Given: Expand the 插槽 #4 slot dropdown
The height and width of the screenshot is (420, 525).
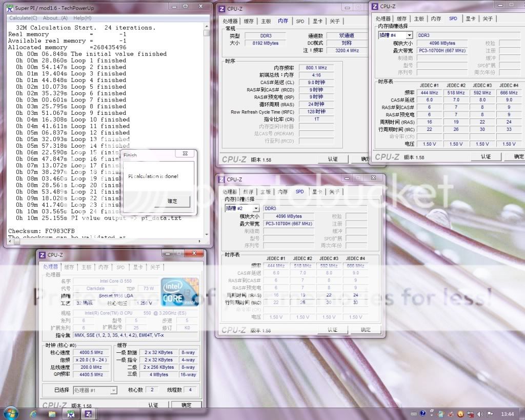Looking at the screenshot, I should 409,35.
